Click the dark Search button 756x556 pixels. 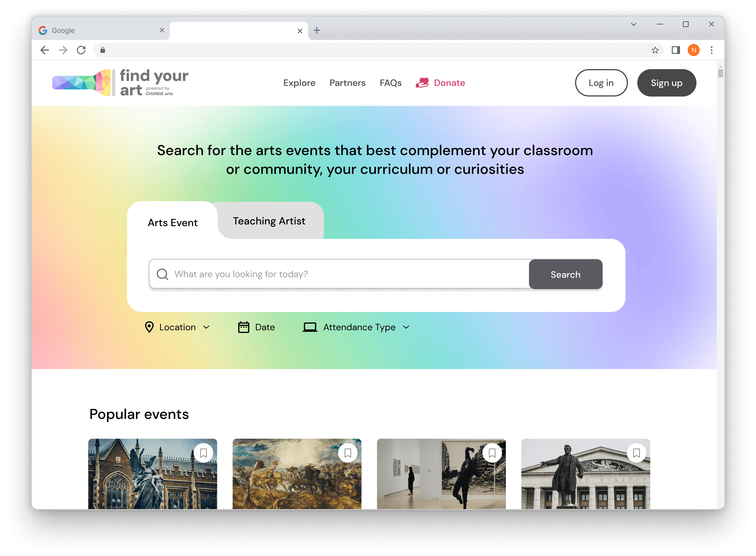565,274
